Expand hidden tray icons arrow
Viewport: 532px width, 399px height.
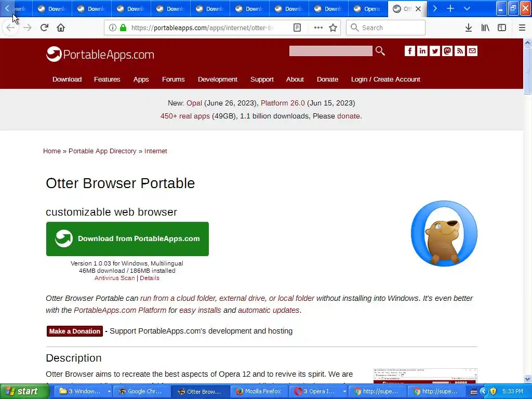click(484, 392)
